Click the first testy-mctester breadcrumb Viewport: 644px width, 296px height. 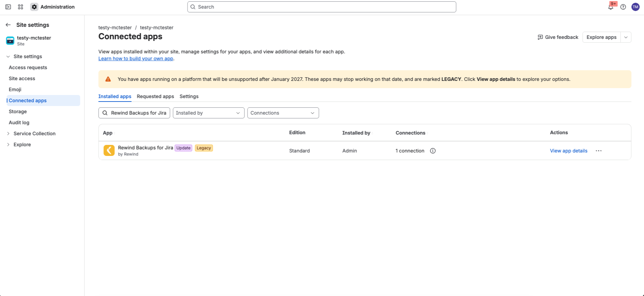[115, 28]
